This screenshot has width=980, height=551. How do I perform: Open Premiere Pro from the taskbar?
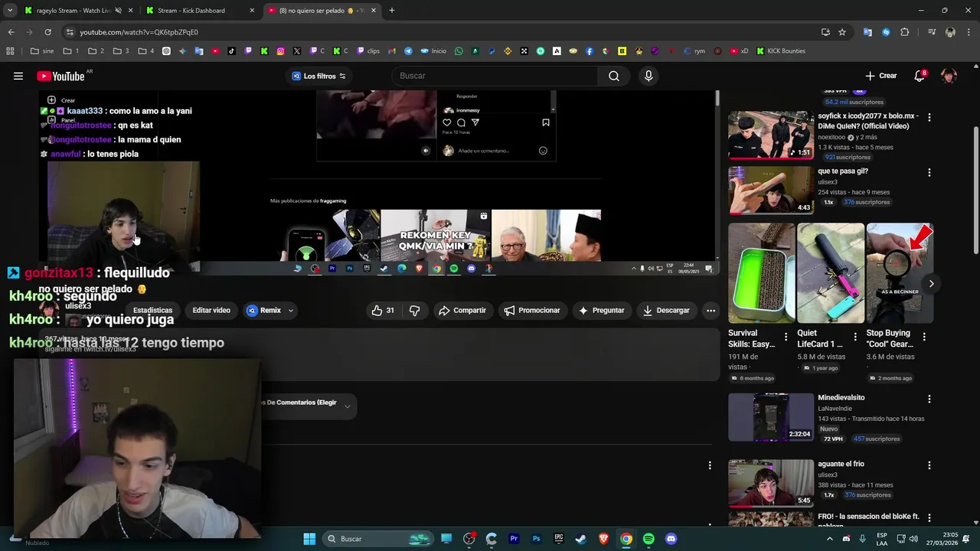click(x=514, y=539)
